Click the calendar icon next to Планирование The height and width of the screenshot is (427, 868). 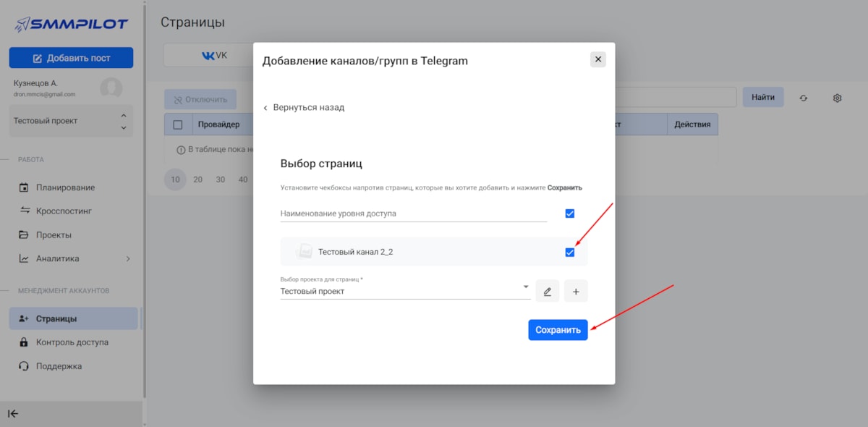click(x=23, y=187)
